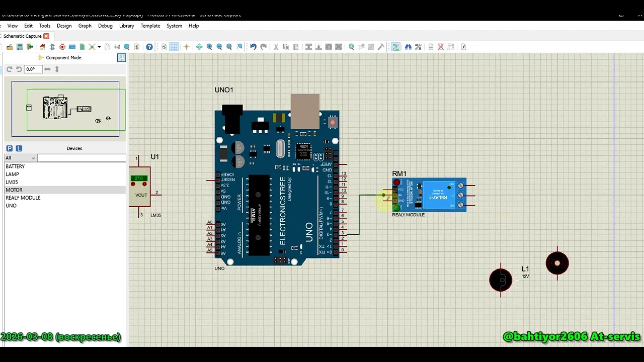
Task: Click the Property Assignment Tool icon
Action: point(418,47)
